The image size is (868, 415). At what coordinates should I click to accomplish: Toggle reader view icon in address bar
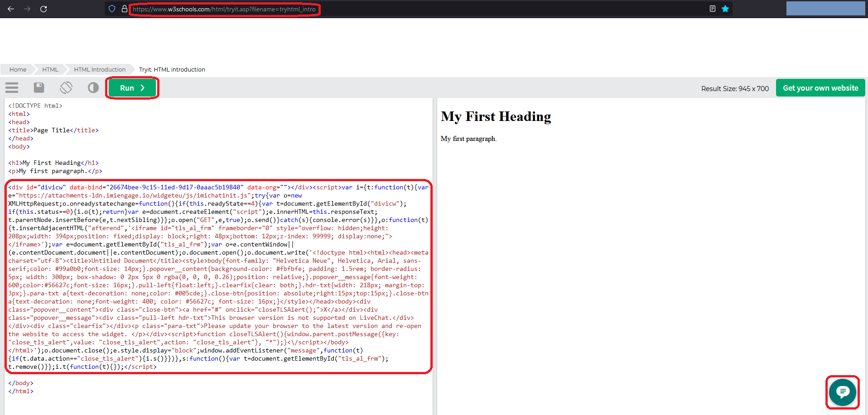point(713,9)
